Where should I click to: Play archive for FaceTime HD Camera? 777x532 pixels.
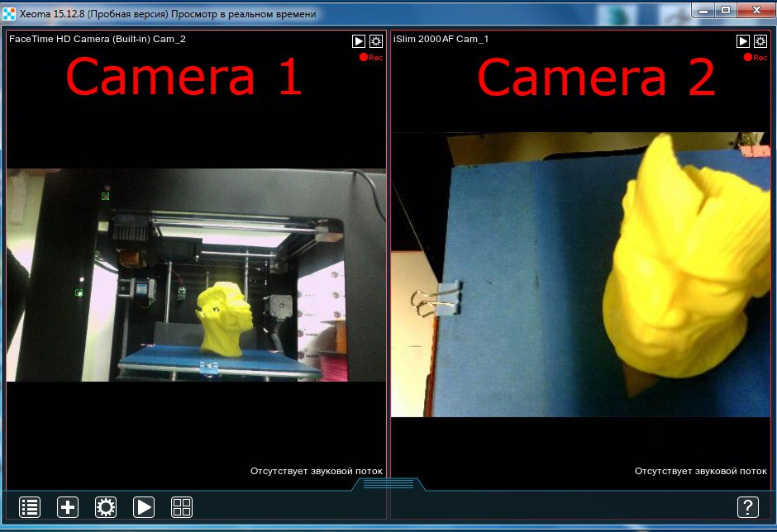pyautogui.click(x=359, y=41)
